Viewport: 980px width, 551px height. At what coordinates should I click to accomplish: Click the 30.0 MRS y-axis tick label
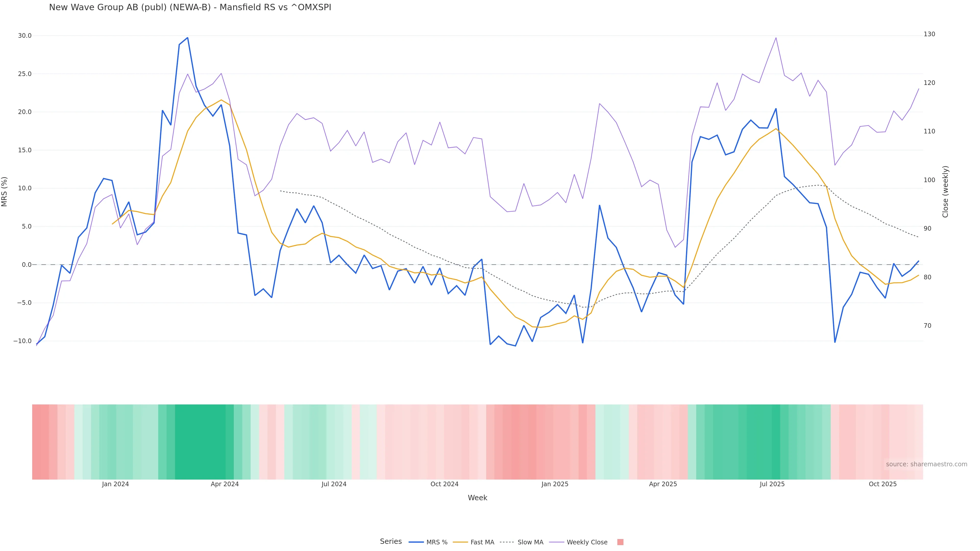coord(25,36)
